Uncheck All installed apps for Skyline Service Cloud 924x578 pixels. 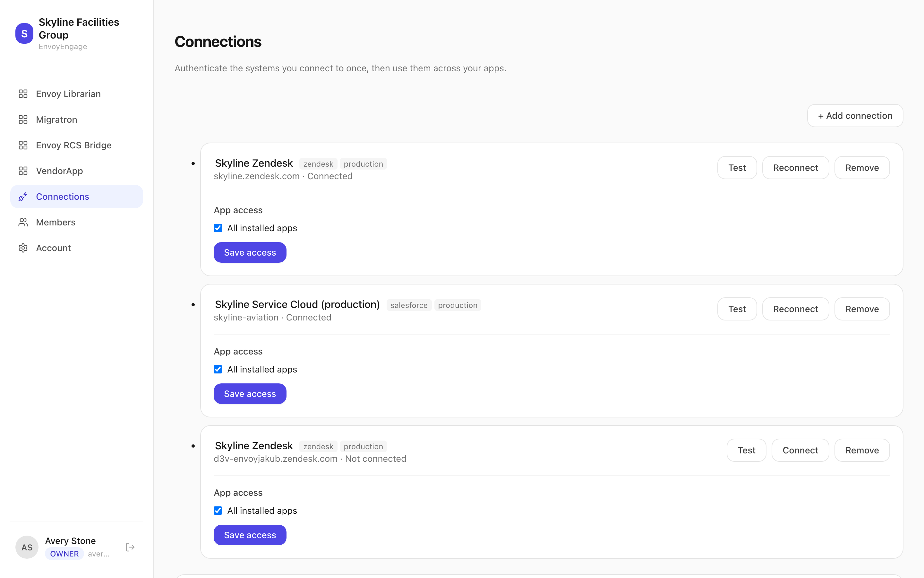tap(218, 369)
